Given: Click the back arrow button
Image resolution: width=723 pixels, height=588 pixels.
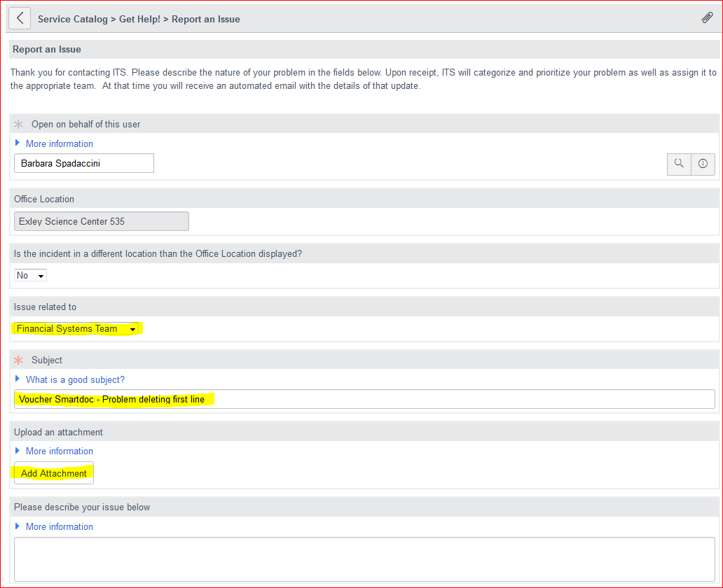Looking at the screenshot, I should [20, 18].
